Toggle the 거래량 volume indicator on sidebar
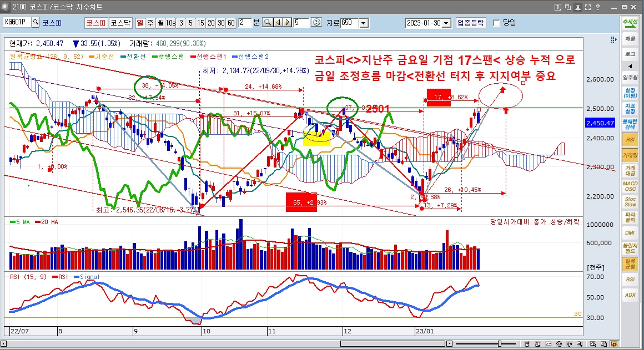Viewport: 644px width, 350px height. click(630, 156)
